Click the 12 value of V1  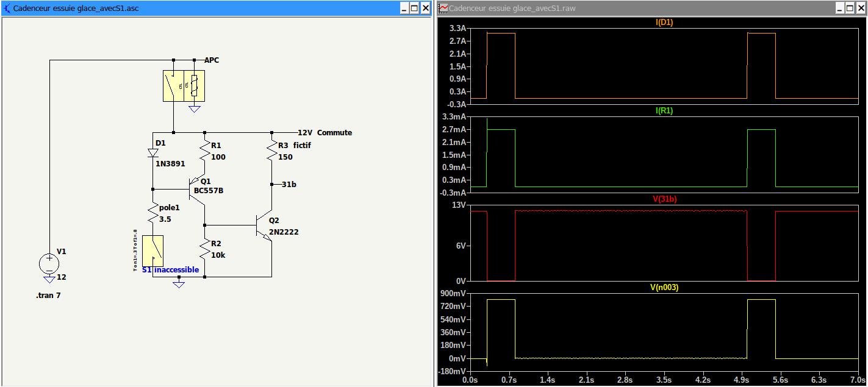pyautogui.click(x=61, y=277)
